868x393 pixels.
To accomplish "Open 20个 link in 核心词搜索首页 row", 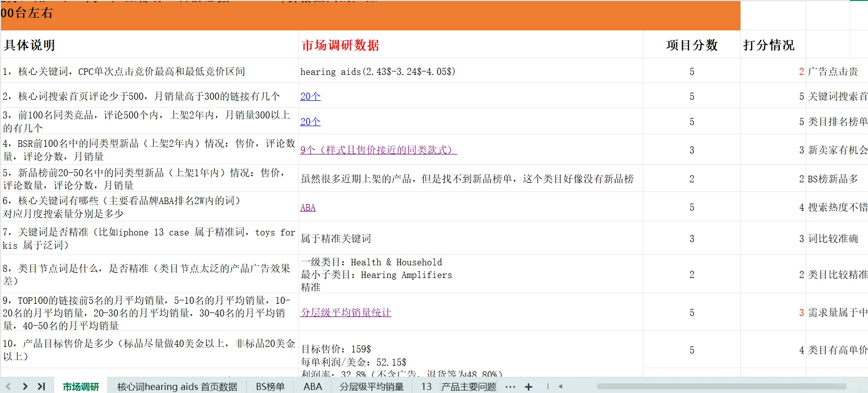I will coord(310,96).
